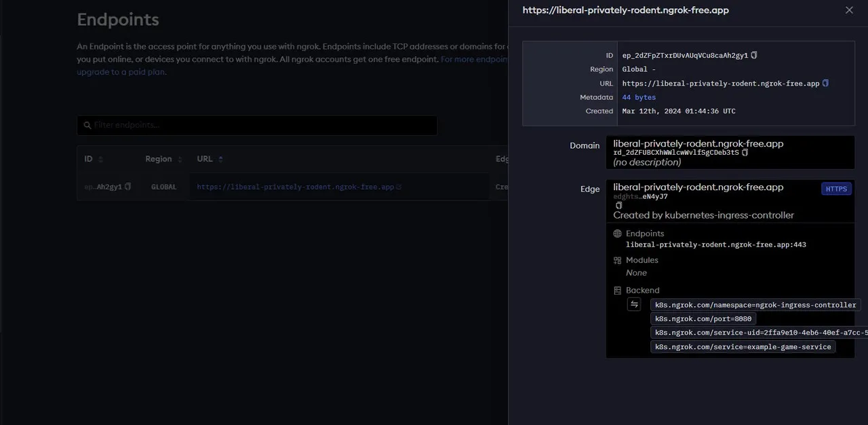Screen dimensions: 868x425
Task: Sort the endpoints table by ID
Action: pos(94,159)
